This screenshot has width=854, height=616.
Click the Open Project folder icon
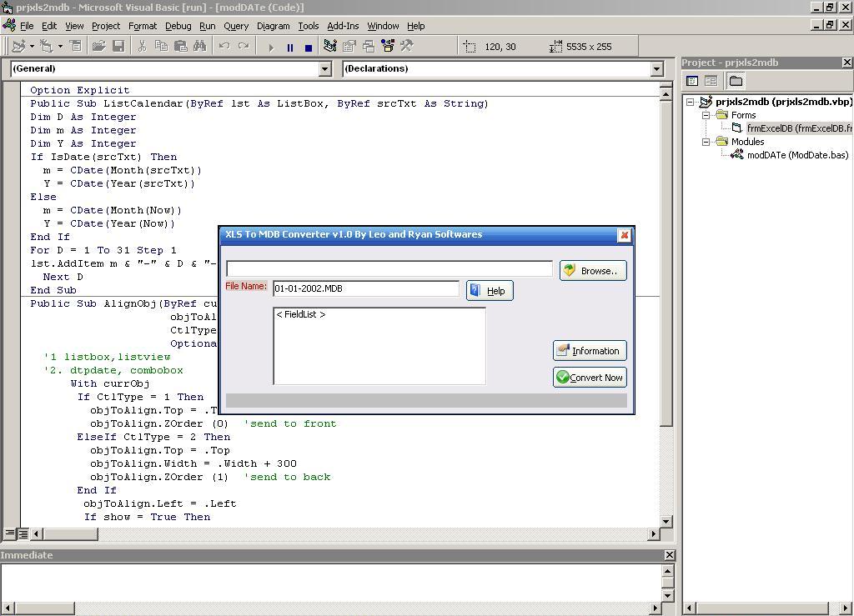point(98,46)
